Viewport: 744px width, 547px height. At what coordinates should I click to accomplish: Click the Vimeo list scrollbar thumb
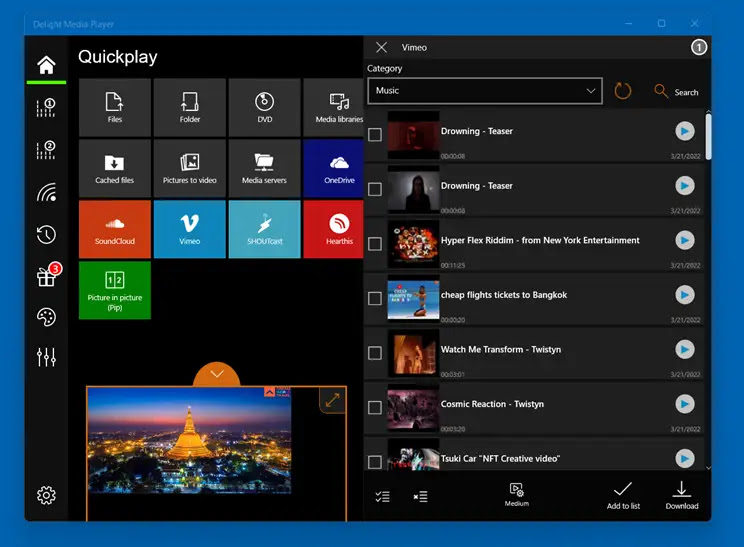pyautogui.click(x=708, y=137)
